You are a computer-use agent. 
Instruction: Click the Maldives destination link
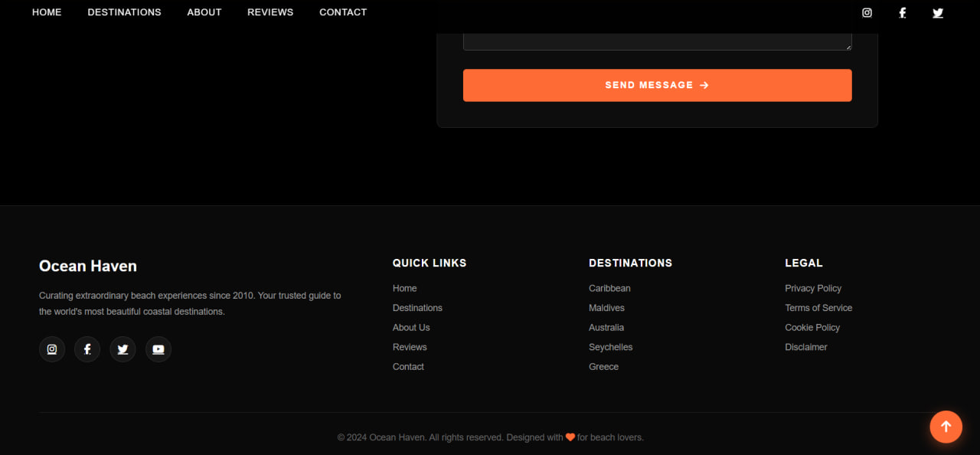pos(606,307)
